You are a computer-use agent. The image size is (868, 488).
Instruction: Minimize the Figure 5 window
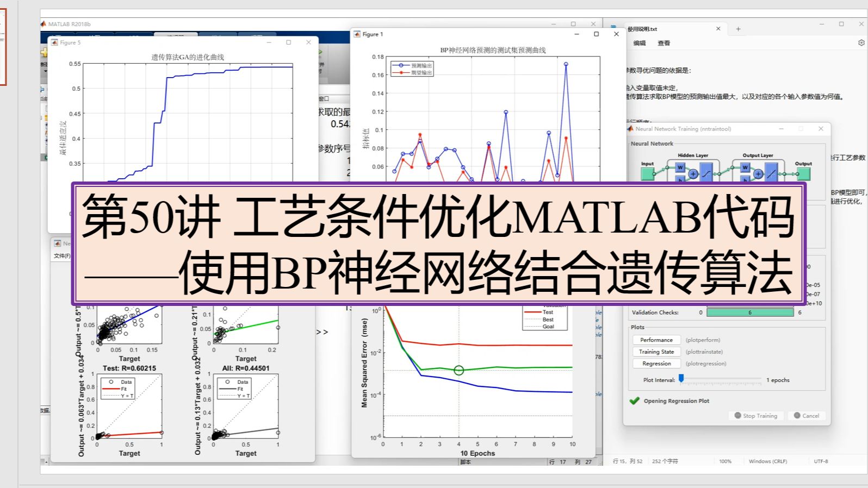(x=269, y=42)
